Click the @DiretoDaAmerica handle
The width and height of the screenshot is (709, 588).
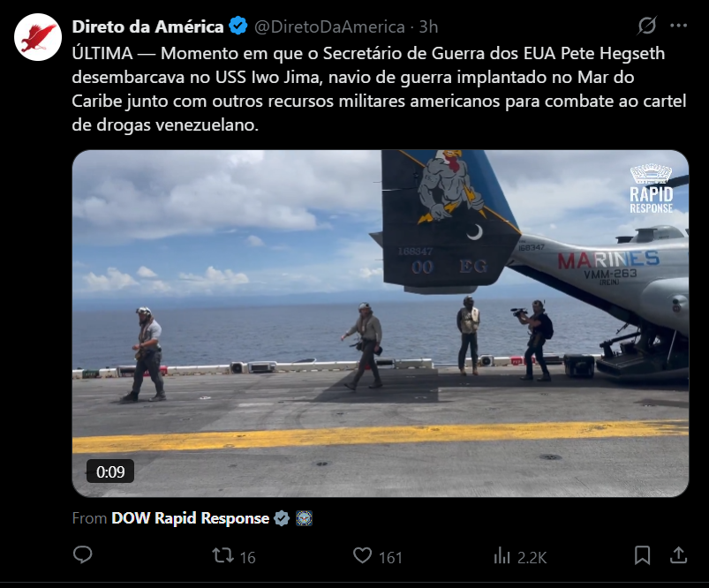[x=329, y=26]
